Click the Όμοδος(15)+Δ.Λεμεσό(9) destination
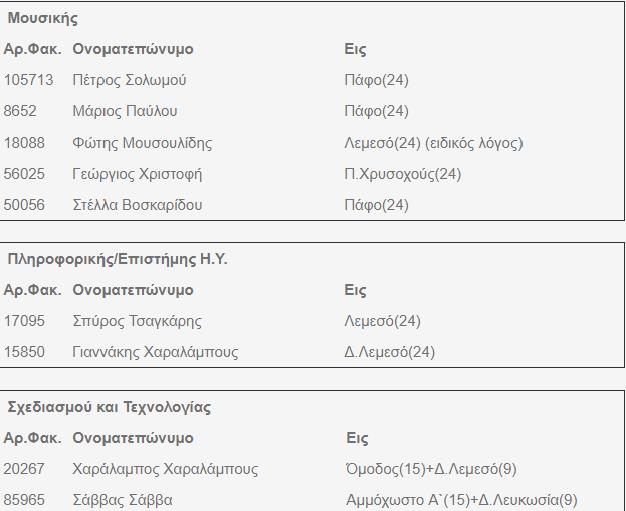626x511 pixels. pos(431,469)
